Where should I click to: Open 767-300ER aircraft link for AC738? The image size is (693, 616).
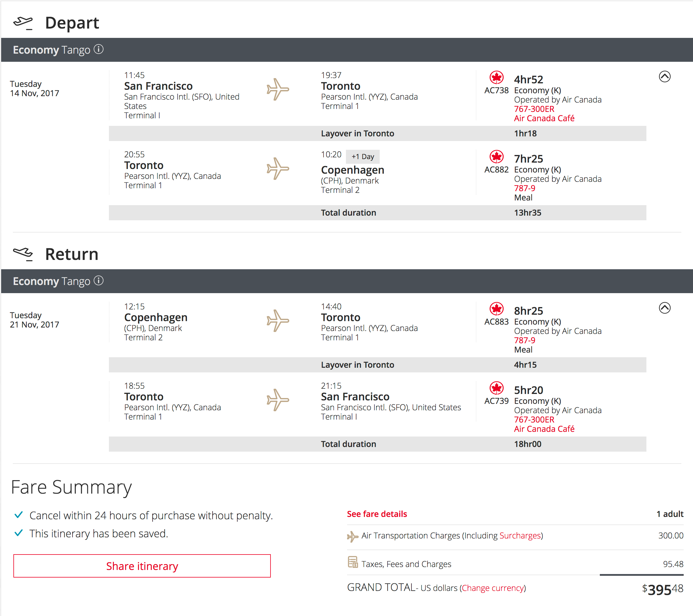click(x=534, y=109)
